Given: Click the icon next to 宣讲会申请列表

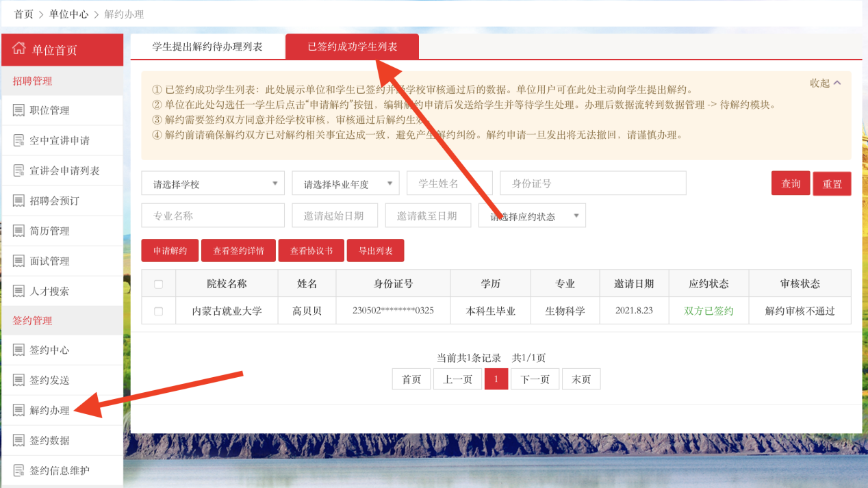Looking at the screenshot, I should coord(18,170).
